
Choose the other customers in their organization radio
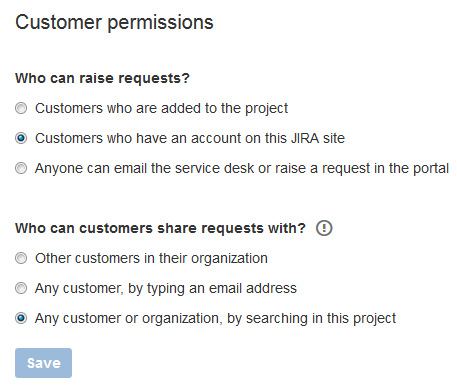click(21, 258)
